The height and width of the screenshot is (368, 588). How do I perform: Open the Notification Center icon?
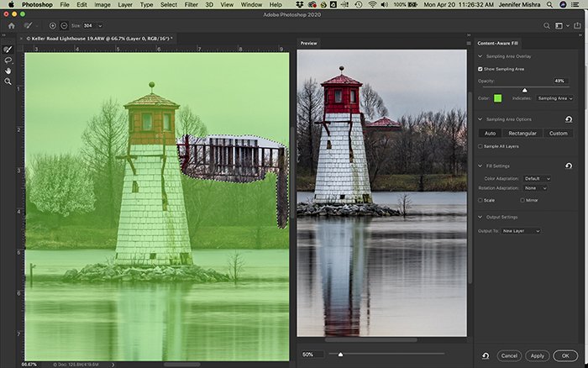tap(576, 4)
